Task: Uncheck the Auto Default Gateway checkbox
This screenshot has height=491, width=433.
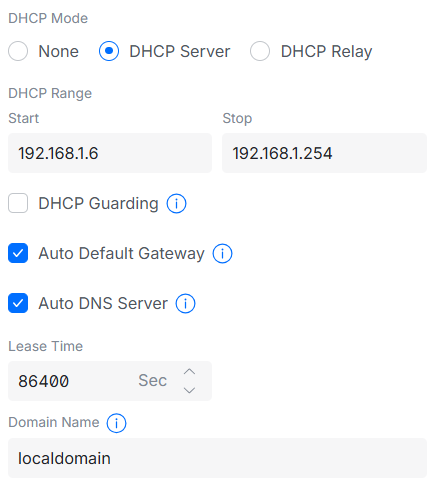Action: (18, 253)
